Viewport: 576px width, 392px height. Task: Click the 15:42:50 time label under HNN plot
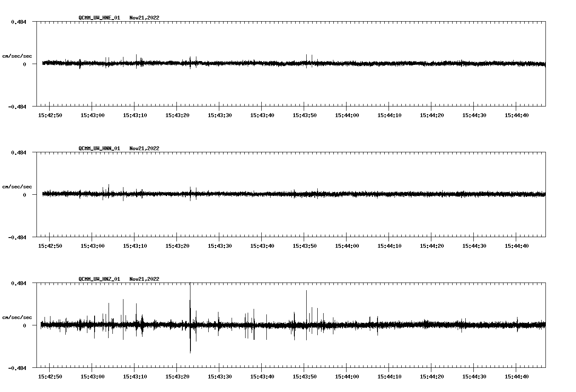point(50,246)
